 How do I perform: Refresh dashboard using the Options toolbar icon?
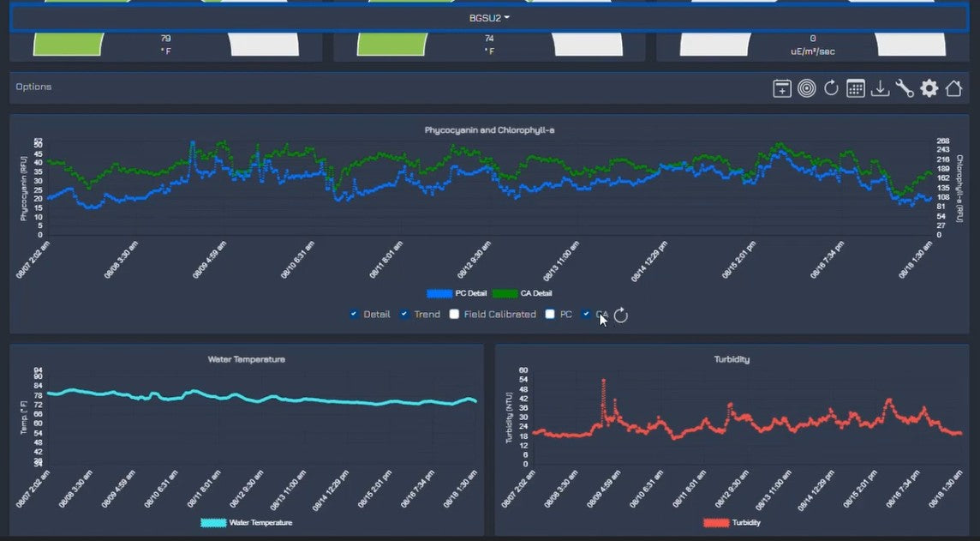pyautogui.click(x=831, y=88)
